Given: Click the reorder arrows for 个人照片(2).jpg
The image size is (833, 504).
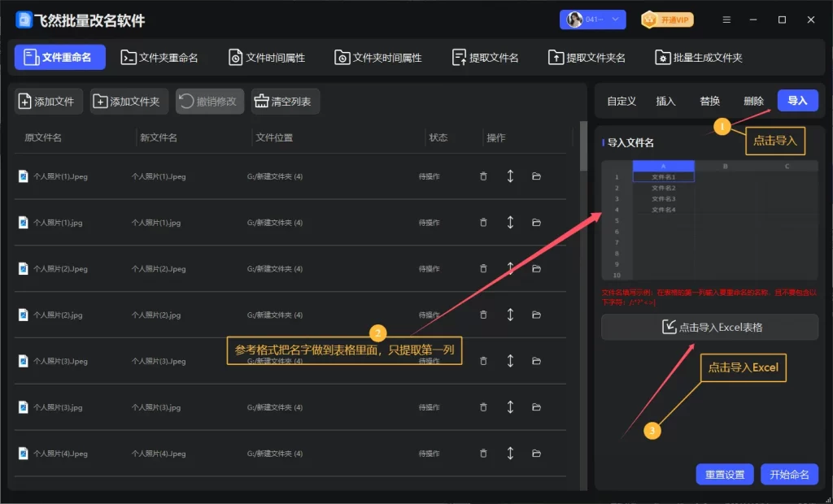Looking at the screenshot, I should point(510,315).
